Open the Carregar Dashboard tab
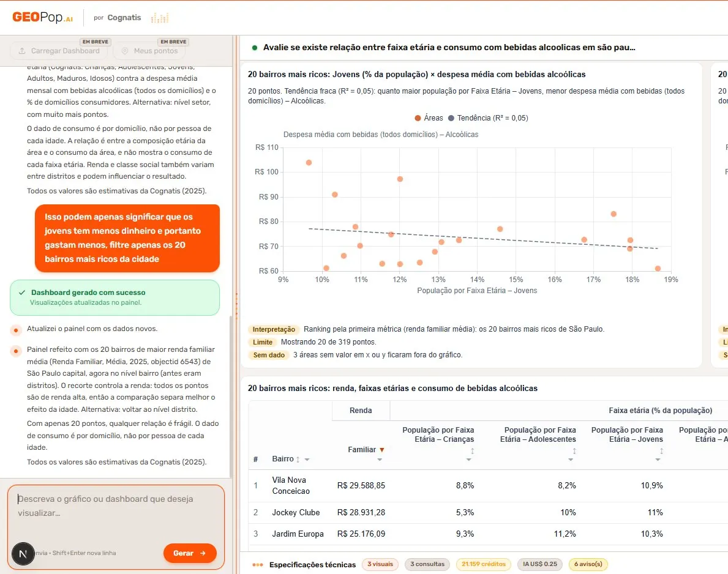728x574 pixels. (x=59, y=51)
